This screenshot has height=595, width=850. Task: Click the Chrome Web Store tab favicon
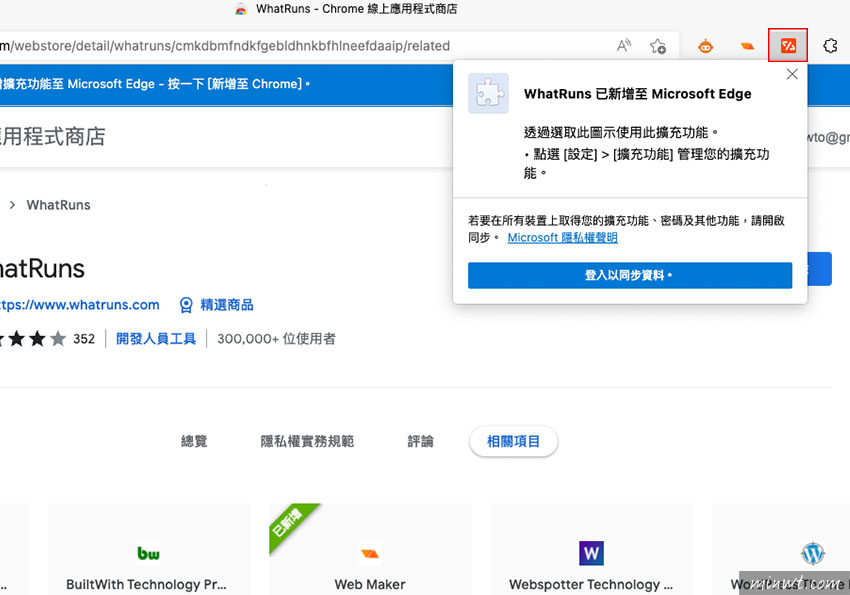point(241,9)
